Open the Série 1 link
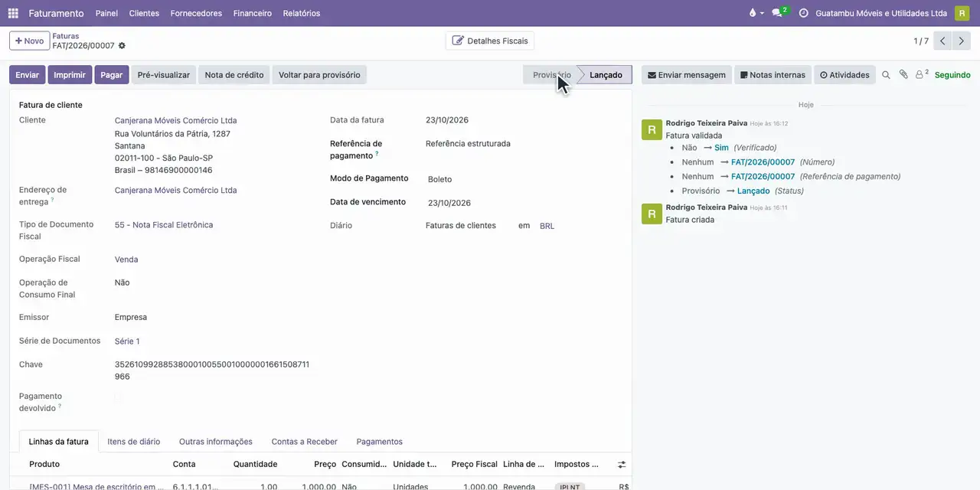 (x=127, y=341)
